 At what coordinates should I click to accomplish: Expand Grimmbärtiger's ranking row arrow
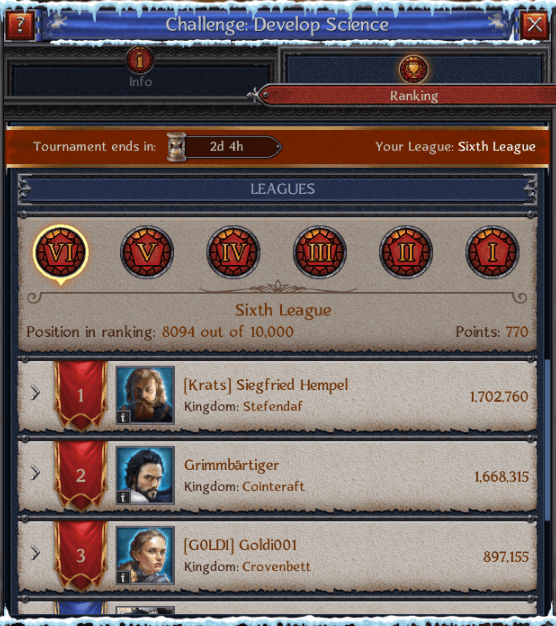point(36,473)
